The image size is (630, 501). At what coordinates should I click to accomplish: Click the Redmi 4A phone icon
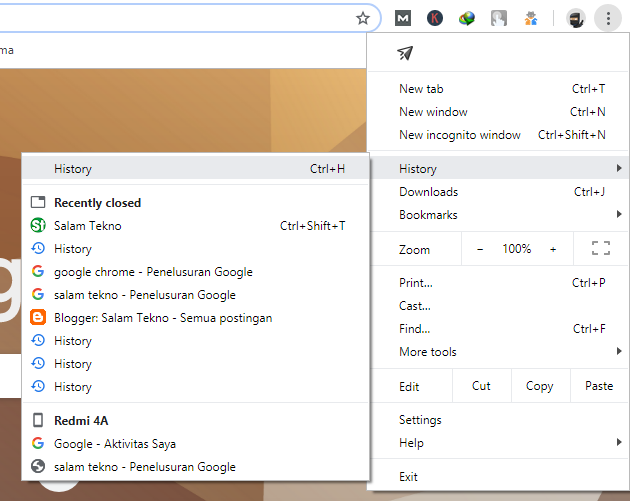38,420
